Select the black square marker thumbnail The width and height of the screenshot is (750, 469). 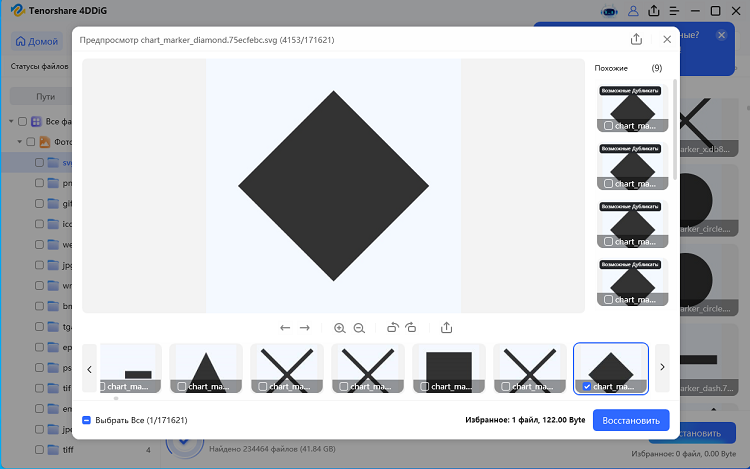pyautogui.click(x=449, y=368)
